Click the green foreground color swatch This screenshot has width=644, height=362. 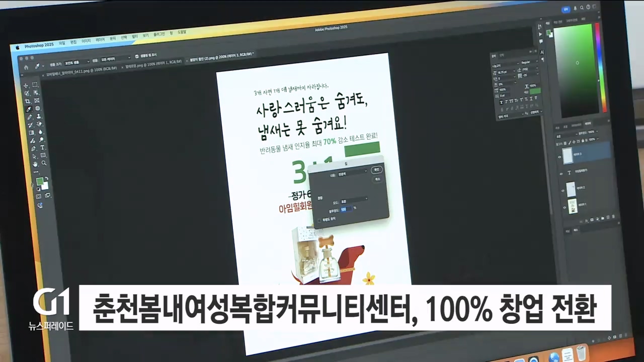point(40,182)
